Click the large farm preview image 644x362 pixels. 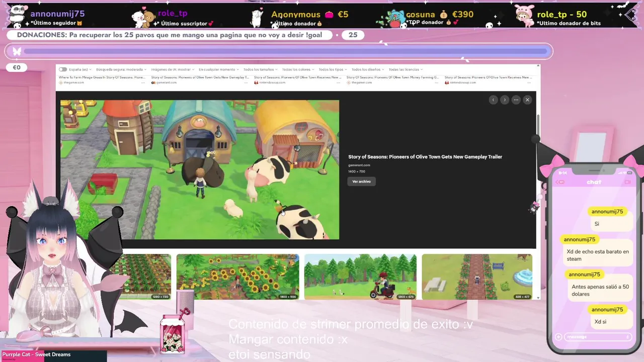tap(200, 169)
